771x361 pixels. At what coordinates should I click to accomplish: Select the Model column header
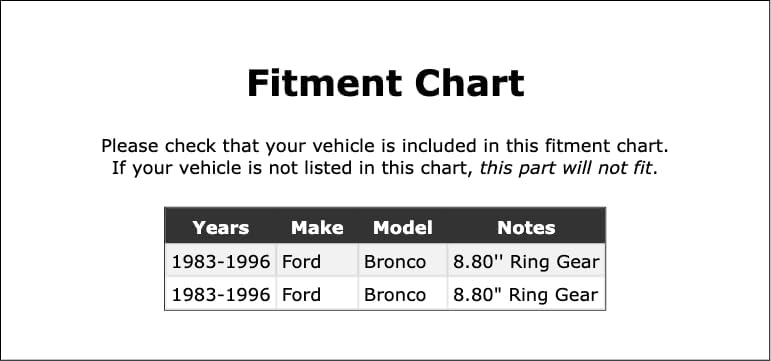(403, 228)
